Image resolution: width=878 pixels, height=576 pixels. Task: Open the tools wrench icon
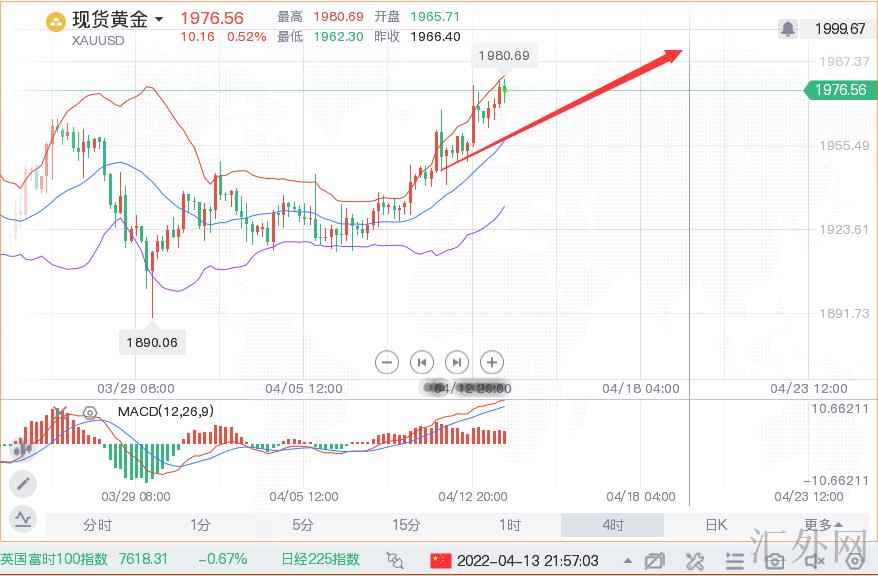(x=694, y=560)
